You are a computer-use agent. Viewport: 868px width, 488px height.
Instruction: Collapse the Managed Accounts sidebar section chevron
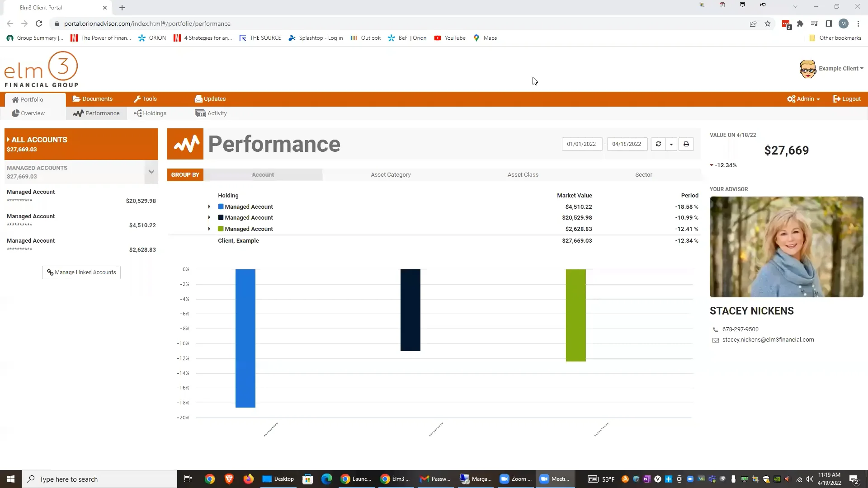151,172
